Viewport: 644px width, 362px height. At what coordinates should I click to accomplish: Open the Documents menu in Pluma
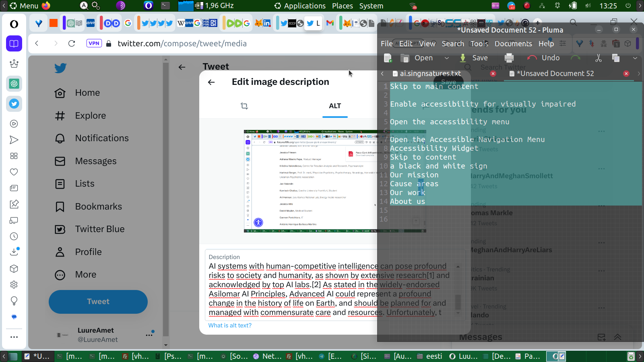click(x=513, y=43)
